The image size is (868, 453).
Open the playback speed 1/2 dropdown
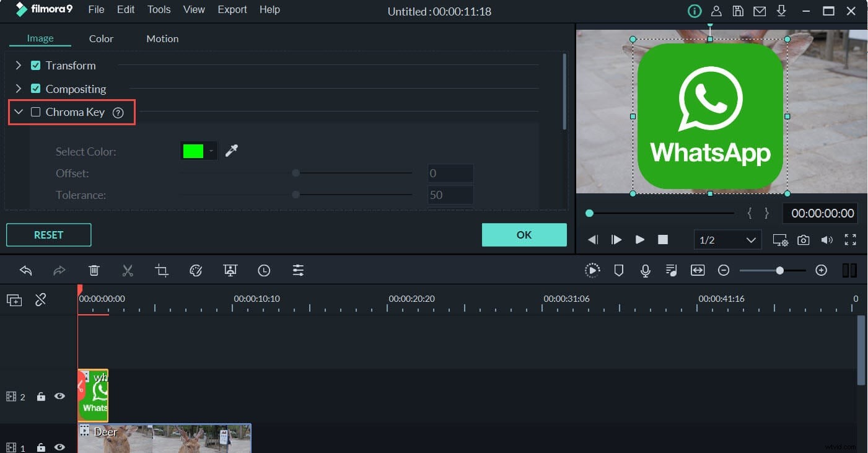(x=728, y=240)
